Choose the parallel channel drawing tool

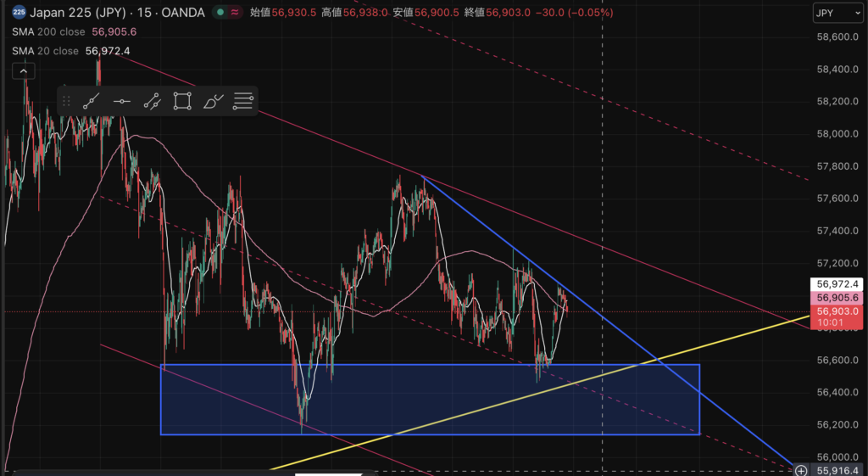(152, 101)
